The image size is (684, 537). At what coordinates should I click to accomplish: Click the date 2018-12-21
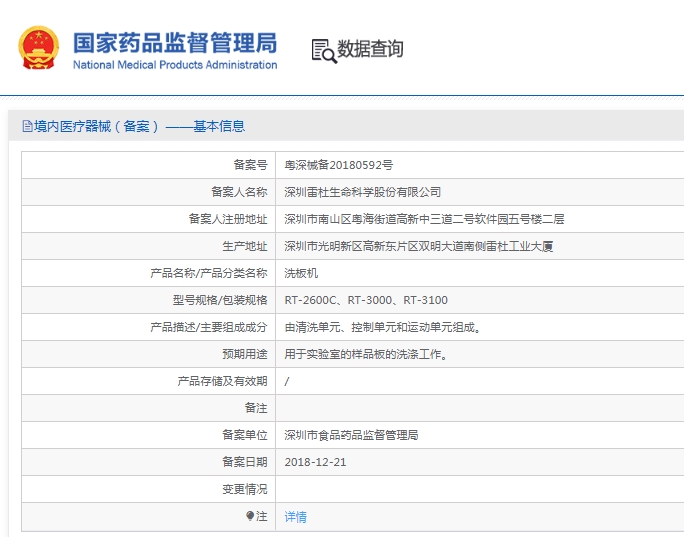pyautogui.click(x=315, y=462)
